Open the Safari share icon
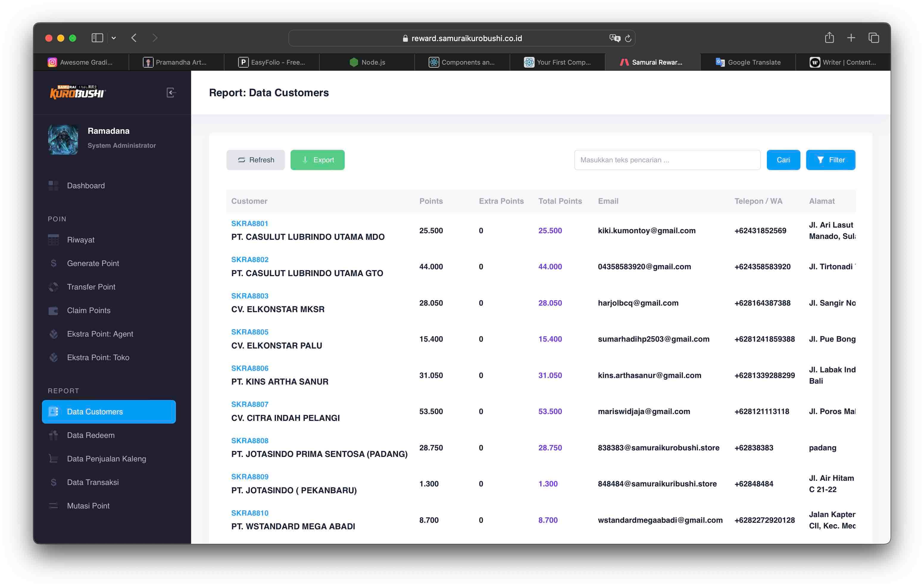The height and width of the screenshot is (588, 924). [x=829, y=37]
